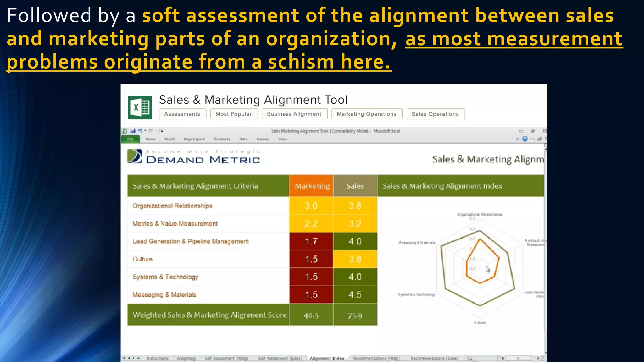Click the Redo arrow in the quick access toolbar
This screenshot has width=644, height=362.
[151, 131]
